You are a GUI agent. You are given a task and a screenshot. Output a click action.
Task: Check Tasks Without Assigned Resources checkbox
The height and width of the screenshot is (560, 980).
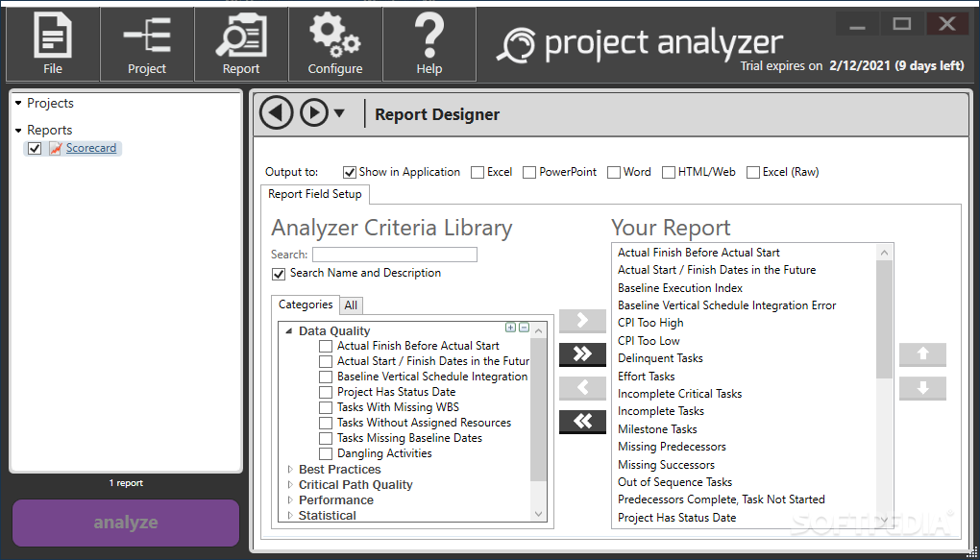(x=326, y=424)
